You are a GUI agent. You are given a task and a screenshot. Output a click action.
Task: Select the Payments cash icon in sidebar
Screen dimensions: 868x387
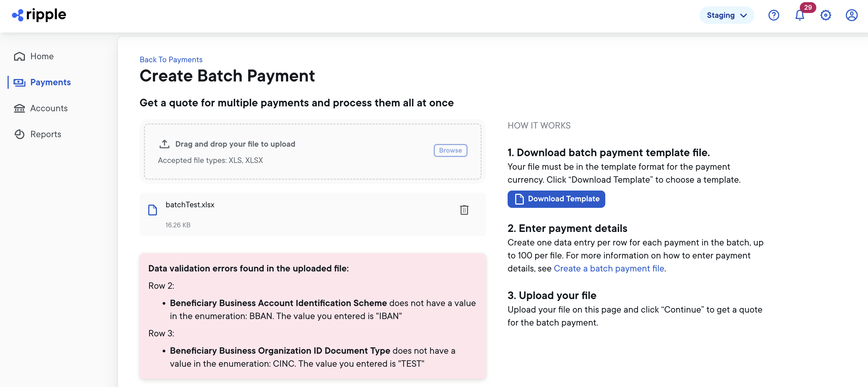tap(19, 82)
